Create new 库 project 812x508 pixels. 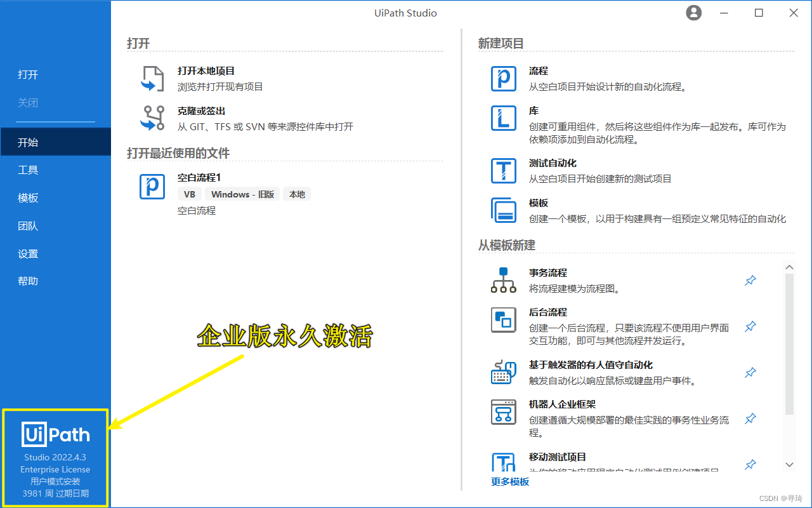point(534,111)
